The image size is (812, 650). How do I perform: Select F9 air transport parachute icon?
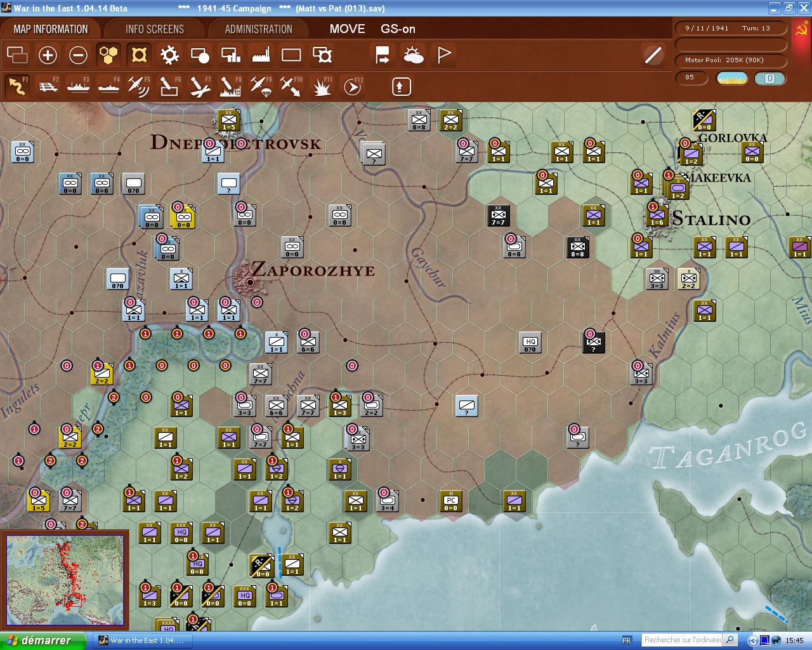[260, 86]
